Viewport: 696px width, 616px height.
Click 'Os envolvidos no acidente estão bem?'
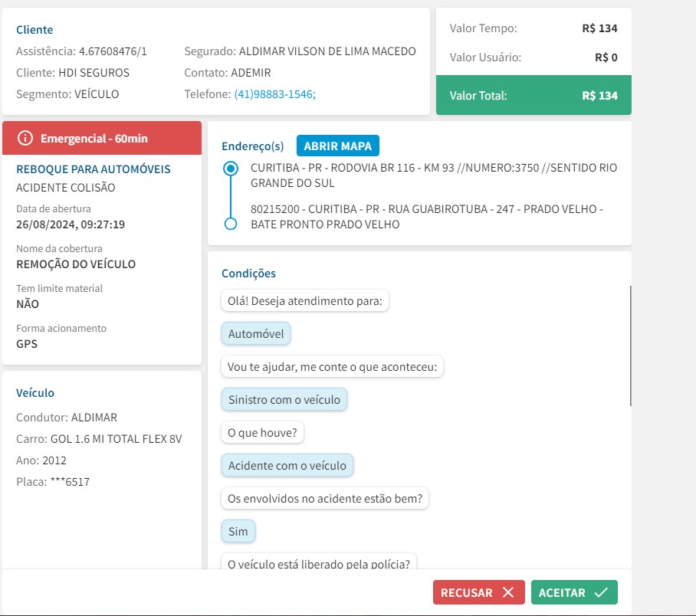(325, 498)
